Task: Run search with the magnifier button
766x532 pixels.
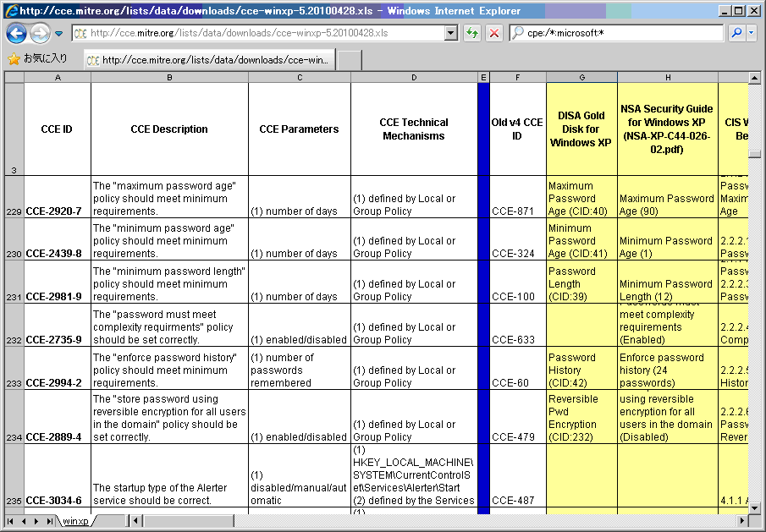Action: (736, 33)
